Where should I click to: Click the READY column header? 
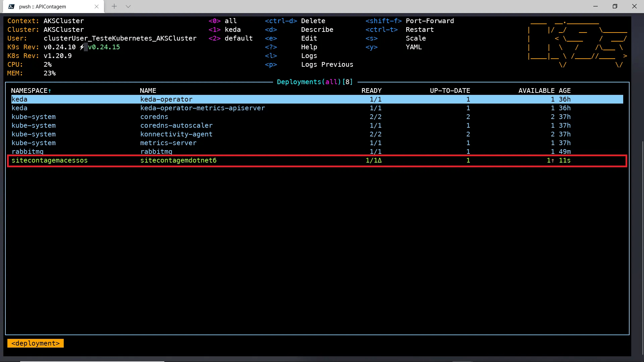[371, 91]
